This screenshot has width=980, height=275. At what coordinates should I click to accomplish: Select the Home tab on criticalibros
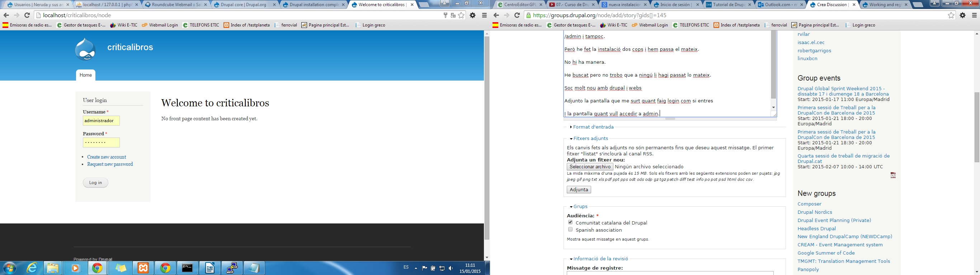pos(86,75)
